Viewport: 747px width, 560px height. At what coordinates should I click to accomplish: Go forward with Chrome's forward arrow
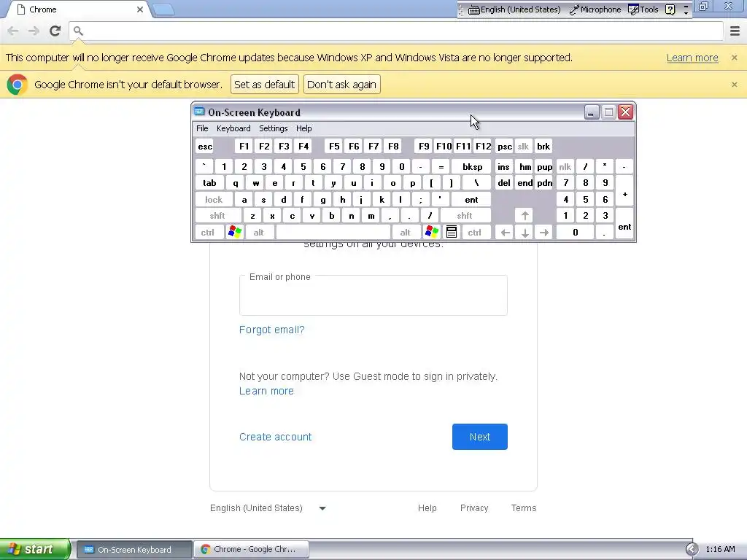[x=34, y=31]
